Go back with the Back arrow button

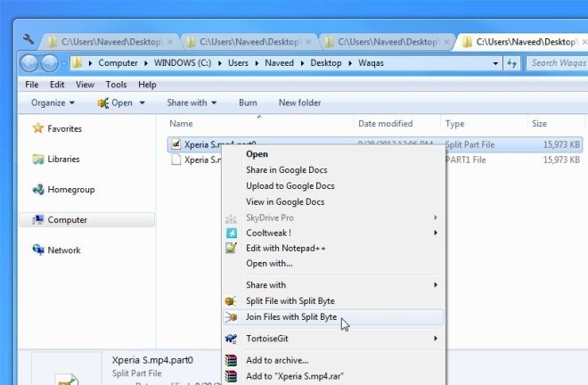[x=29, y=63]
